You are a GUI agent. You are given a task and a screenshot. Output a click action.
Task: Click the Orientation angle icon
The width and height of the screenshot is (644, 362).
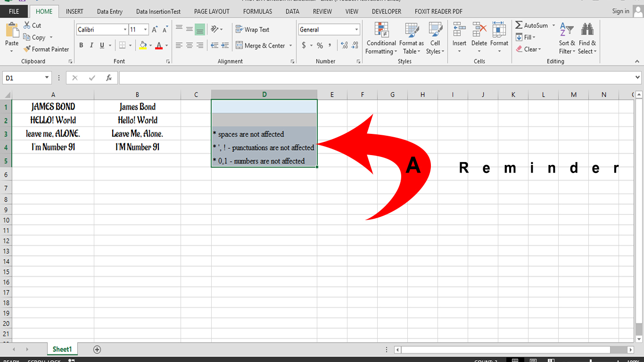215,29
